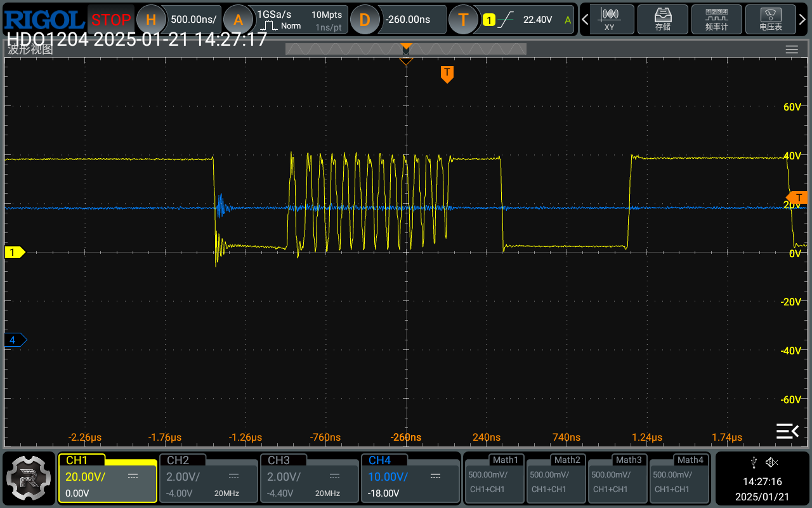Click the trigger source channel 1 badge
Screen dimensions: 812x508
tap(488, 20)
